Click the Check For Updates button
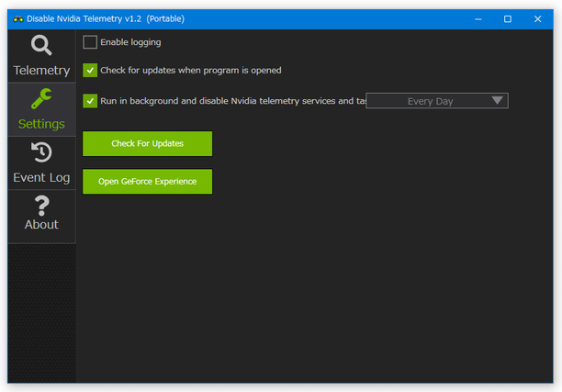The image size is (562, 392). click(x=147, y=144)
